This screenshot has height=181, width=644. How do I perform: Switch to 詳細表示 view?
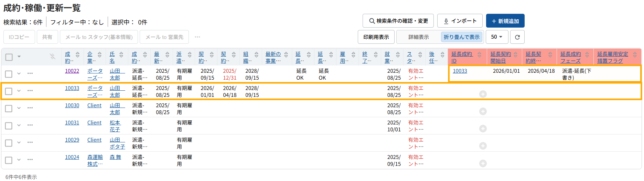click(418, 37)
